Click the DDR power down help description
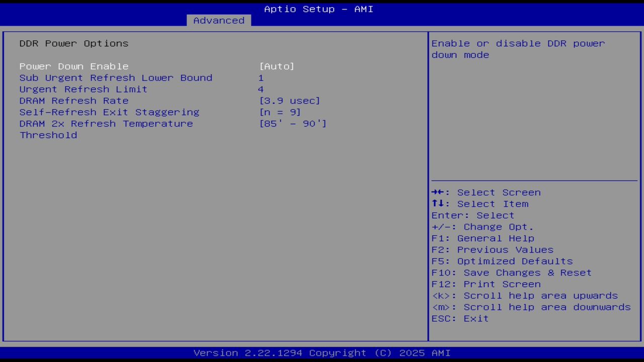The height and width of the screenshot is (362, 644). point(518,49)
